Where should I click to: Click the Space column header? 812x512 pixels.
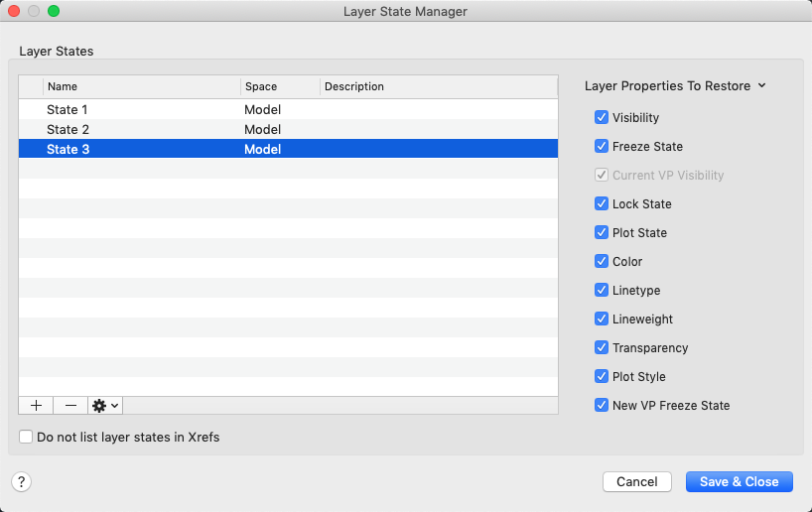tap(280, 86)
